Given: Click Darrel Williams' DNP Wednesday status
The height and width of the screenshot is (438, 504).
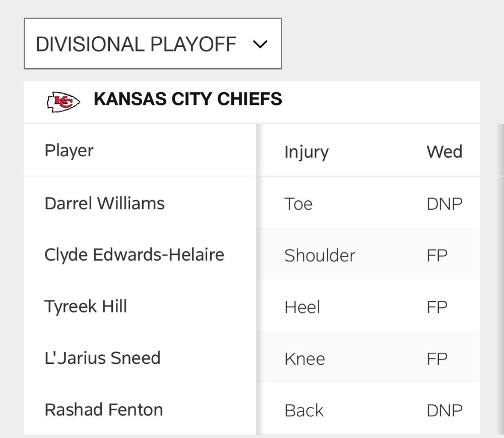Looking at the screenshot, I should (x=445, y=204).
